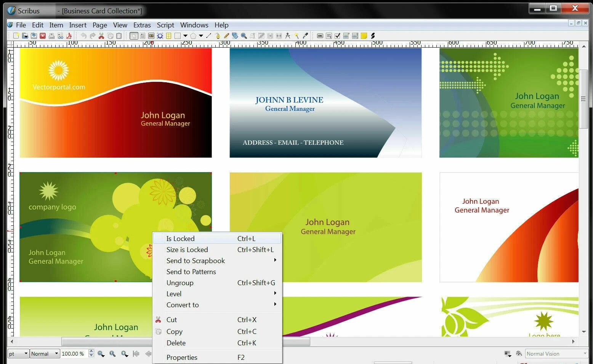The height and width of the screenshot is (364, 593).
Task: Open the pt units dropdown
Action: coord(18,354)
